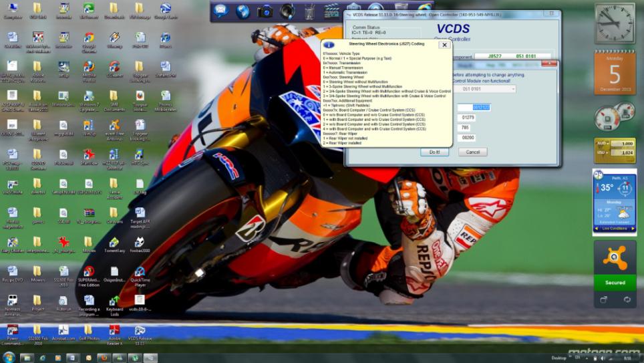Open TorrentEasy desktop shortcut
Viewport: 644px width, 363px height.
coord(114,244)
